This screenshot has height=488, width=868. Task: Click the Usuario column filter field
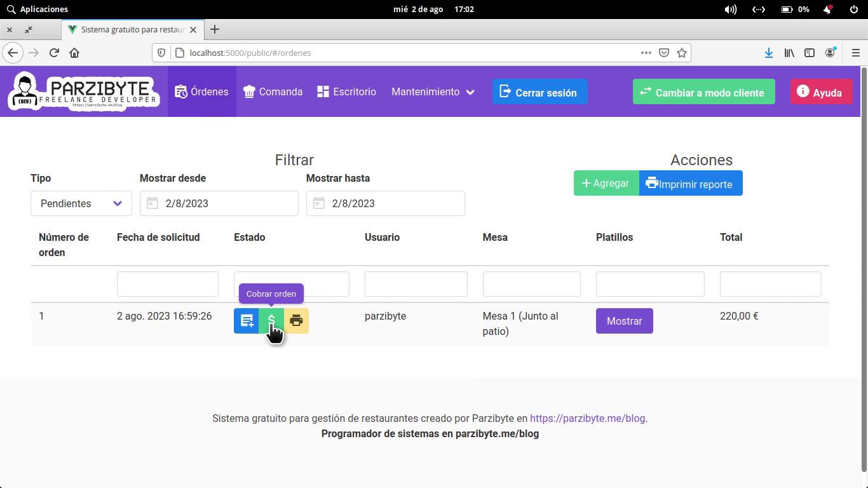pyautogui.click(x=416, y=284)
